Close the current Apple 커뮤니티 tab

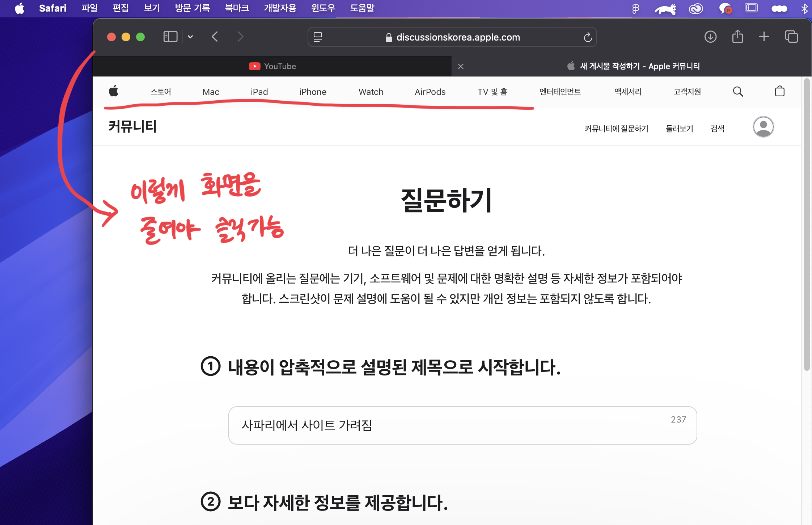[461, 66]
